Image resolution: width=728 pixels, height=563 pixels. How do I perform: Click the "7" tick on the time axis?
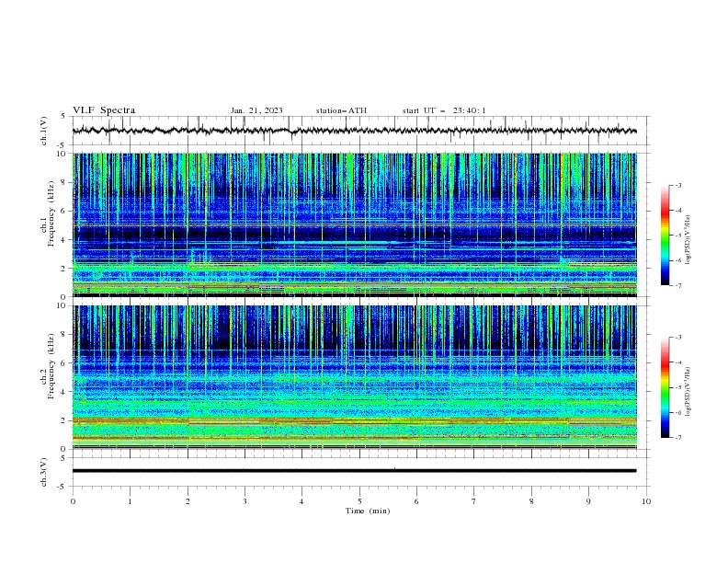pyautogui.click(x=474, y=501)
